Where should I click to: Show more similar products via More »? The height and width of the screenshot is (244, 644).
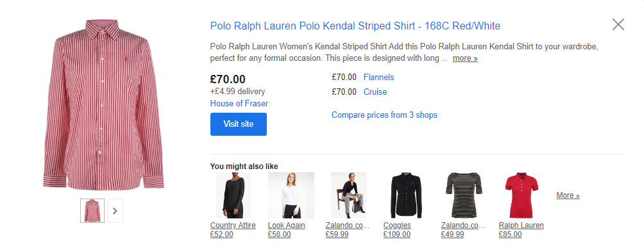pyautogui.click(x=568, y=195)
